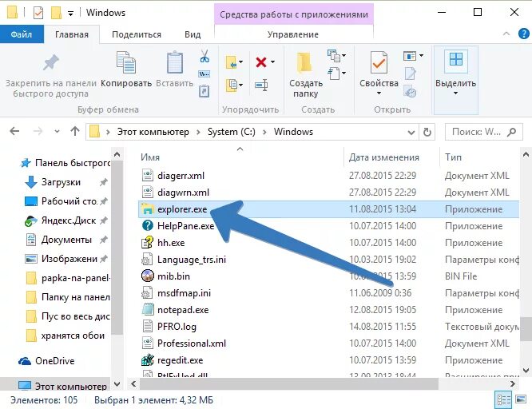The height and width of the screenshot is (409, 532).
Task: Click Этот компьютер in breadcrumb
Action: coord(153,132)
